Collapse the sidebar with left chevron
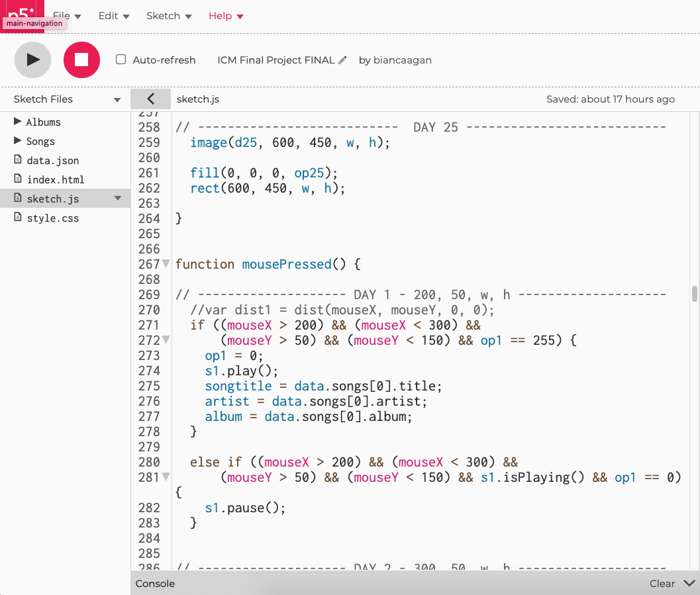 click(150, 99)
